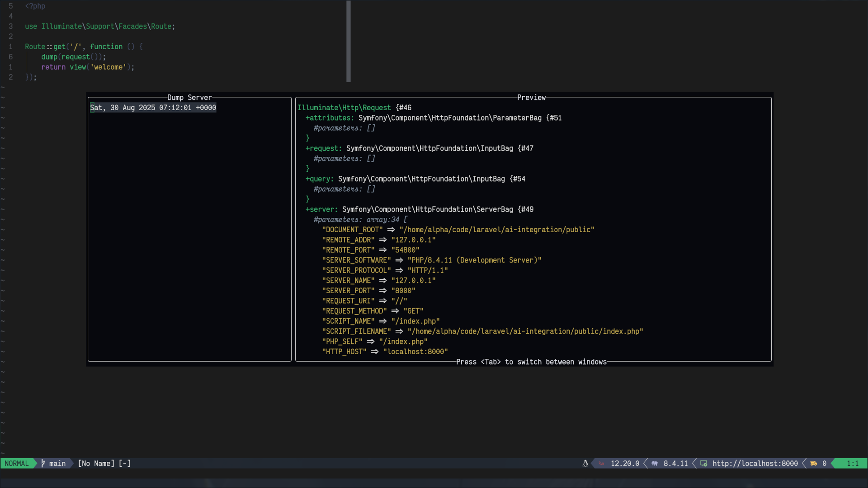Click the git branch icon before main
868x488 pixels.
(x=43, y=464)
